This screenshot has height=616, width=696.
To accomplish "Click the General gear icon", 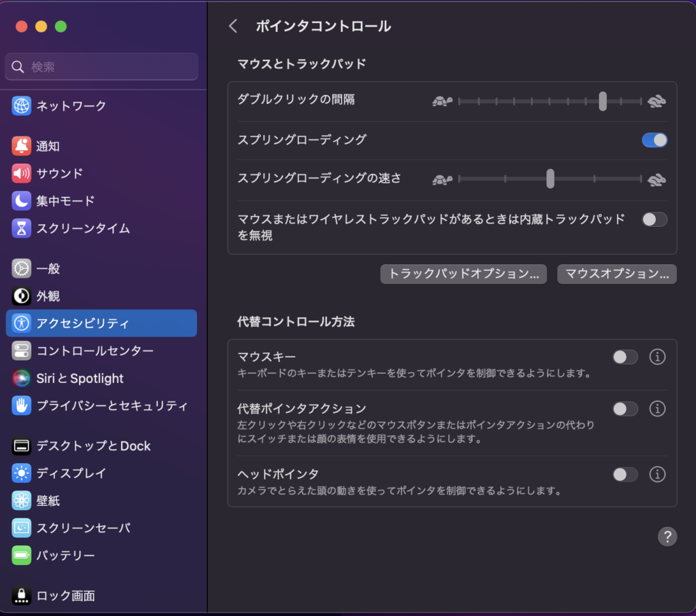I will 21,268.
